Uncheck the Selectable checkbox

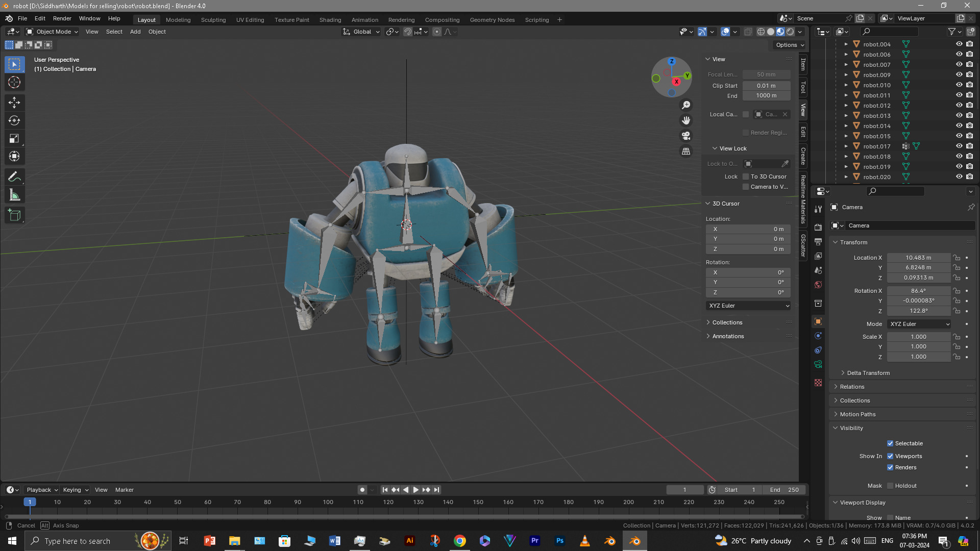pos(890,443)
